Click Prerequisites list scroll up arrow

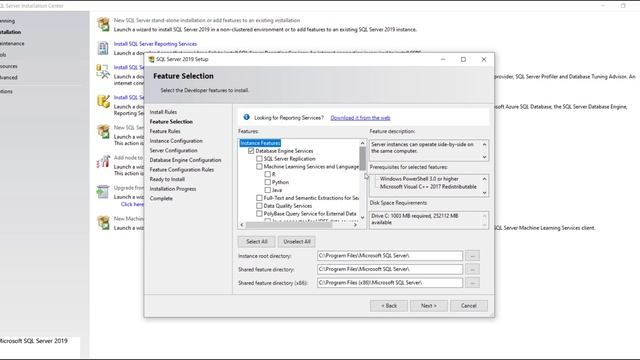click(484, 179)
